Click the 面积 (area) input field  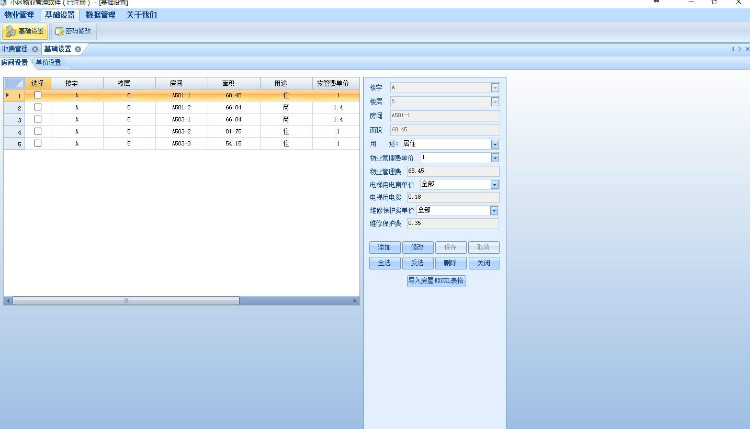pos(444,130)
